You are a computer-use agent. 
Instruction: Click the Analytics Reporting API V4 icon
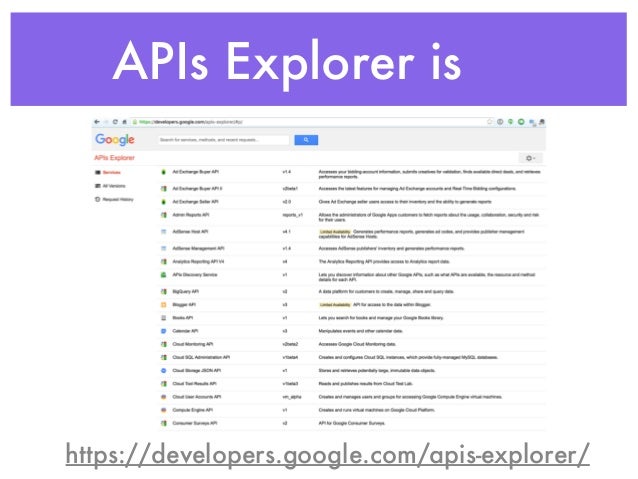click(164, 262)
